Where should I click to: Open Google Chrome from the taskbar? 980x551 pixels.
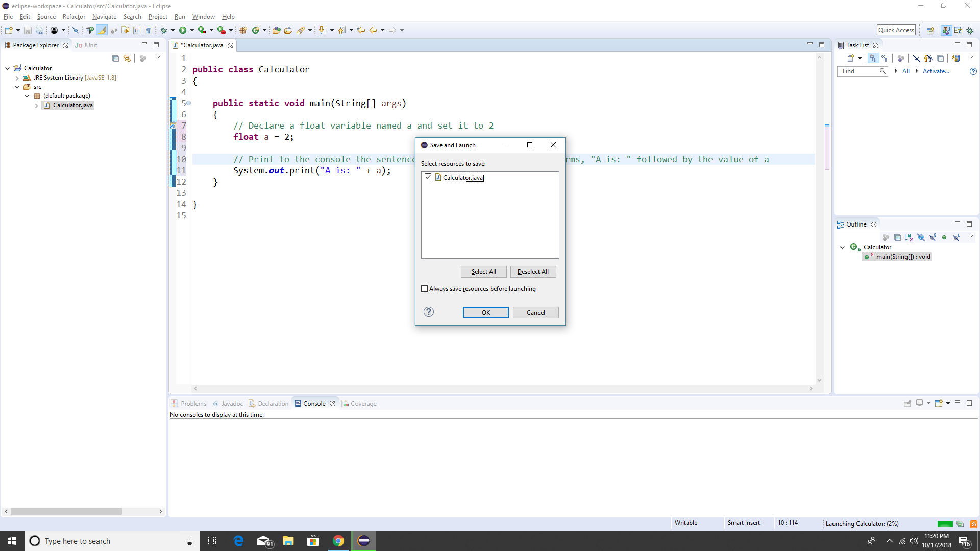pos(338,540)
